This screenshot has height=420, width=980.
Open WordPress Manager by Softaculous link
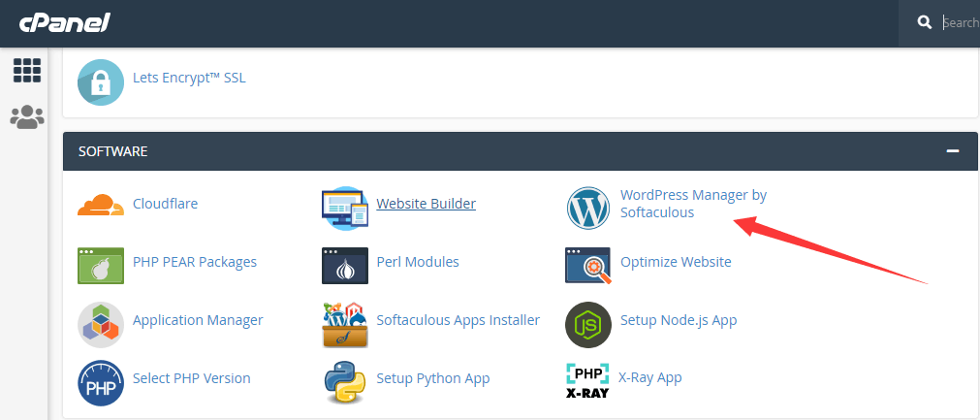coord(693,204)
